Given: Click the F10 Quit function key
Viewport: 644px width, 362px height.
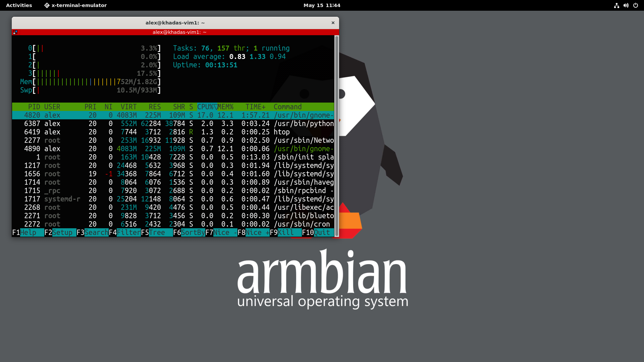Looking at the screenshot, I should click(318, 233).
